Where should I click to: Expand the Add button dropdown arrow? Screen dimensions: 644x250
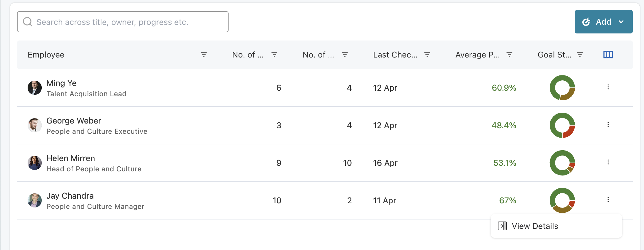coord(621,22)
